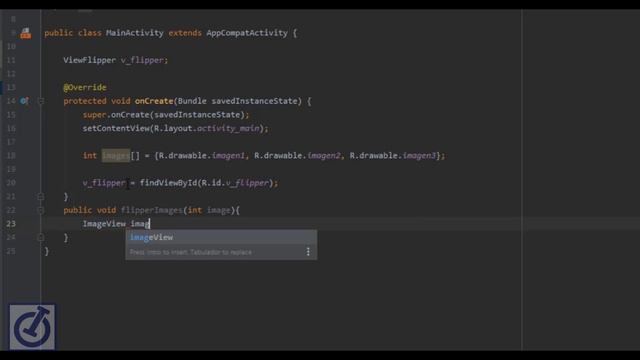Screen dimensions: 640x360
Task: Click the flipperImages method name
Action: coord(151,210)
